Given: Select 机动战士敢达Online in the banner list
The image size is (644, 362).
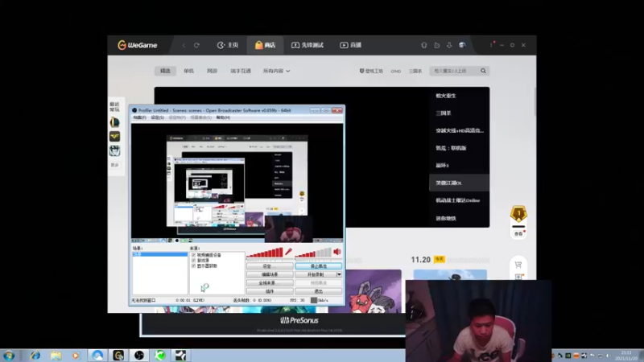Looking at the screenshot, I should [458, 200].
